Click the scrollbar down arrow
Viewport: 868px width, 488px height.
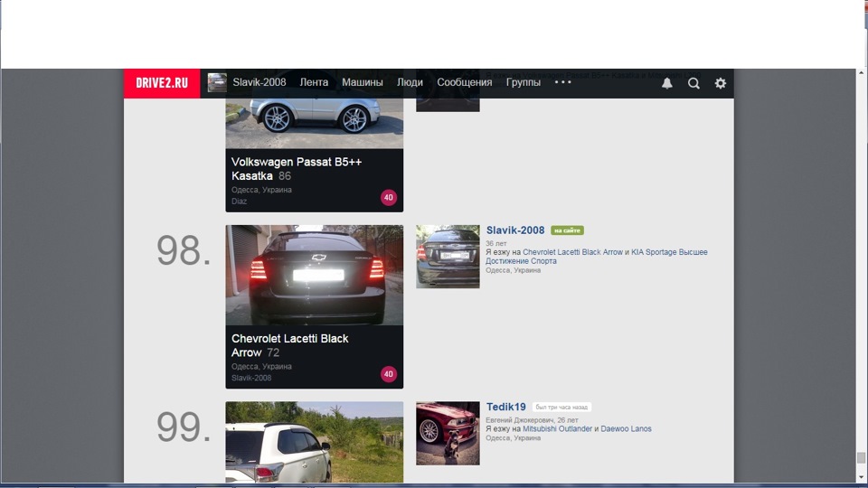coord(861,478)
